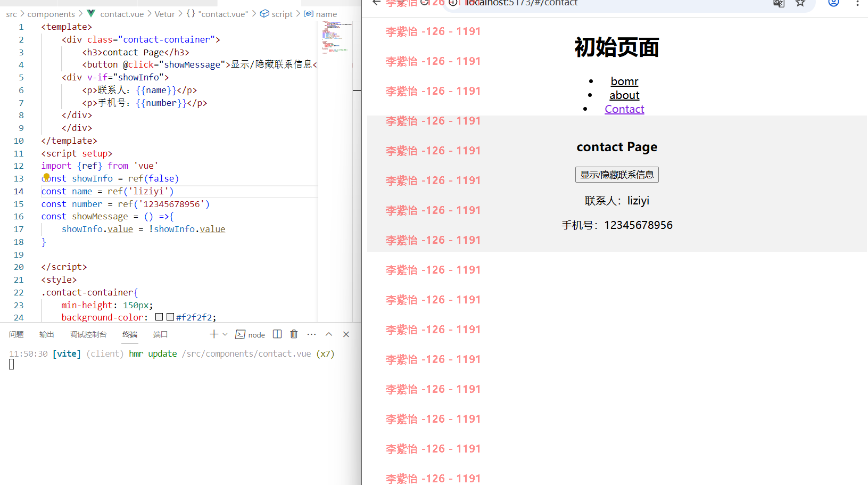Maximize the panel with the up chevron

click(329, 334)
